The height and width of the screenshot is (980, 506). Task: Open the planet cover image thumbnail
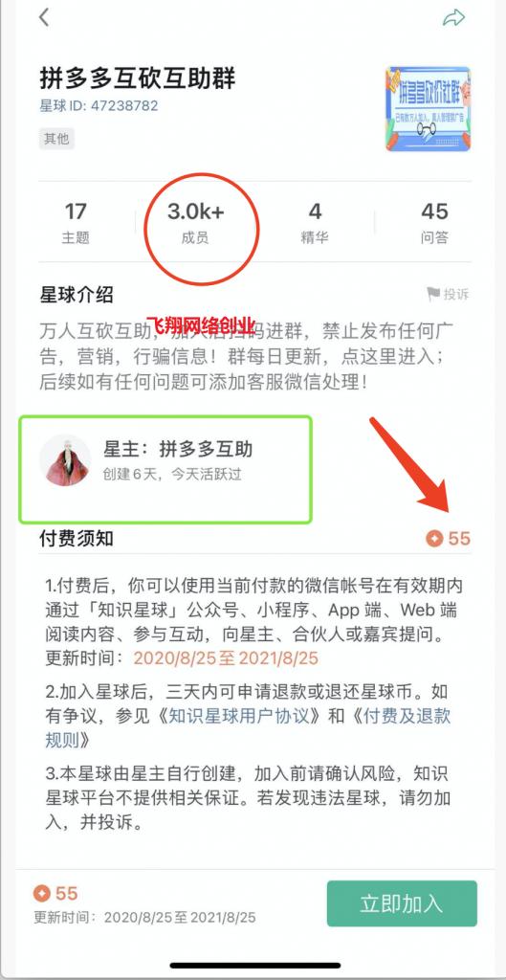tap(428, 109)
